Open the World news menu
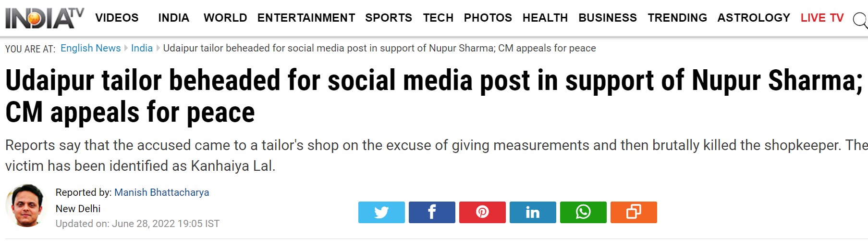Viewport: 868px width, 241px height. click(225, 18)
